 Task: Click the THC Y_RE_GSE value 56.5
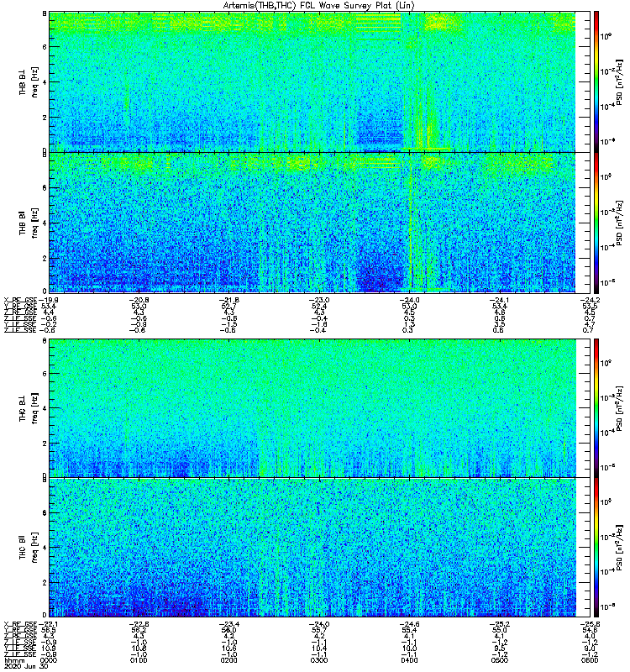pyautogui.click(x=48, y=630)
